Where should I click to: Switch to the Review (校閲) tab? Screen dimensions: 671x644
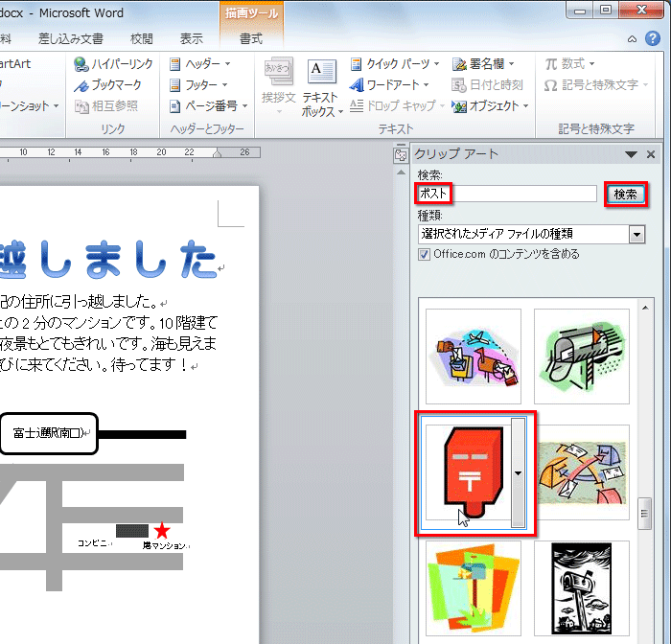[x=142, y=39]
